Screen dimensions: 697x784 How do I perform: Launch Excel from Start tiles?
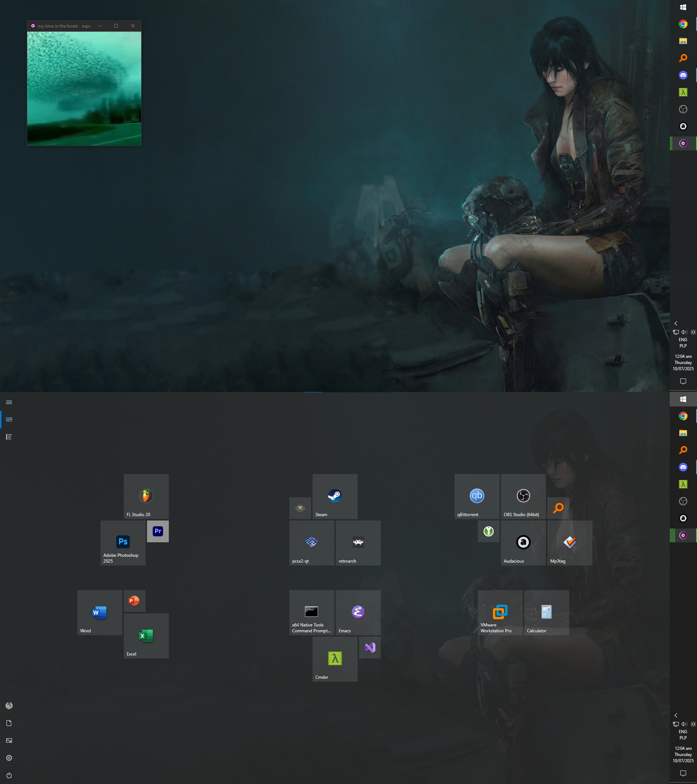click(146, 636)
